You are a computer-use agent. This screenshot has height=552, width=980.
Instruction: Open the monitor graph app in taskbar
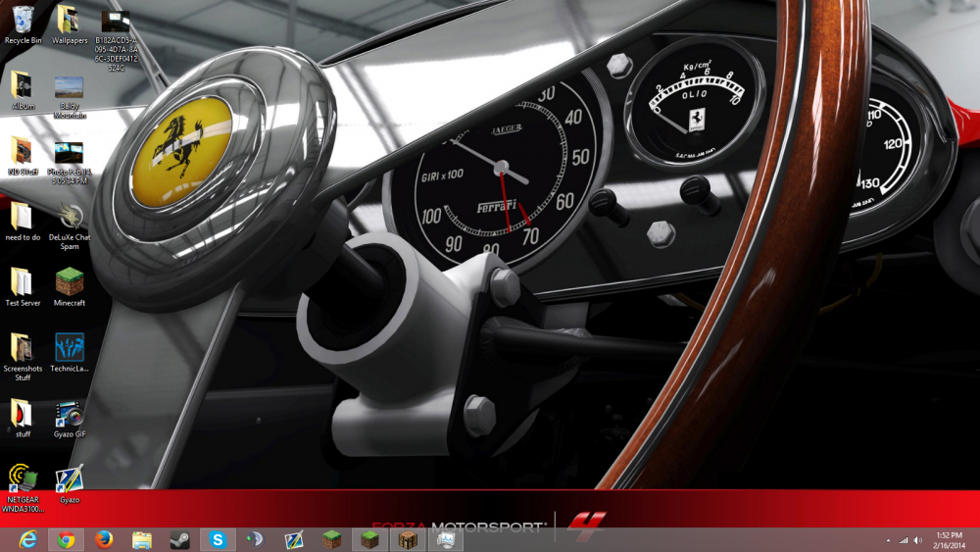pyautogui.click(x=446, y=539)
